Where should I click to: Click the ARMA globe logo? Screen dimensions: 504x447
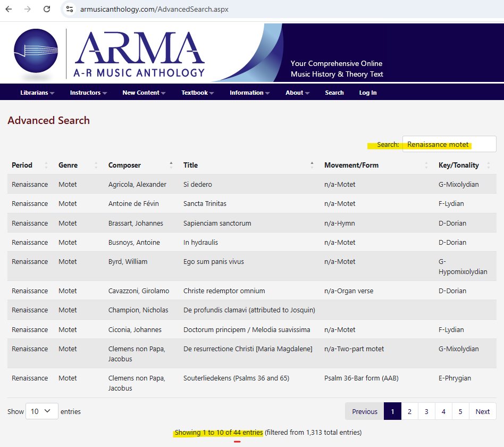coord(36,51)
